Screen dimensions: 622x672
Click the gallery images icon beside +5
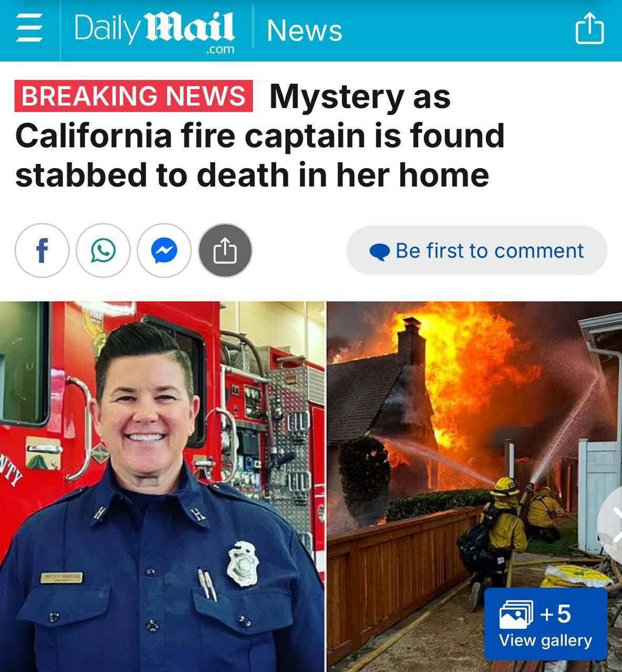[516, 614]
